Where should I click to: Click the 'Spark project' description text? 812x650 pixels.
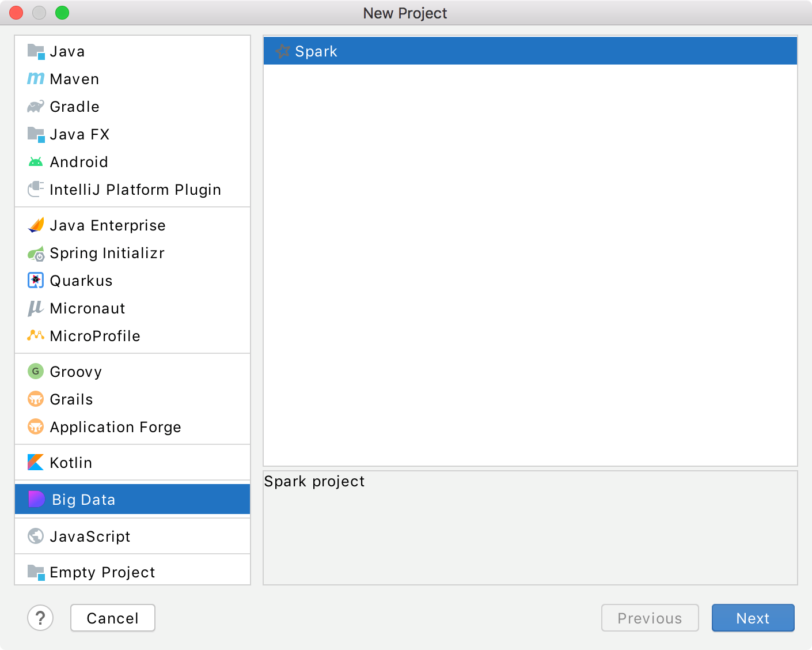[314, 481]
